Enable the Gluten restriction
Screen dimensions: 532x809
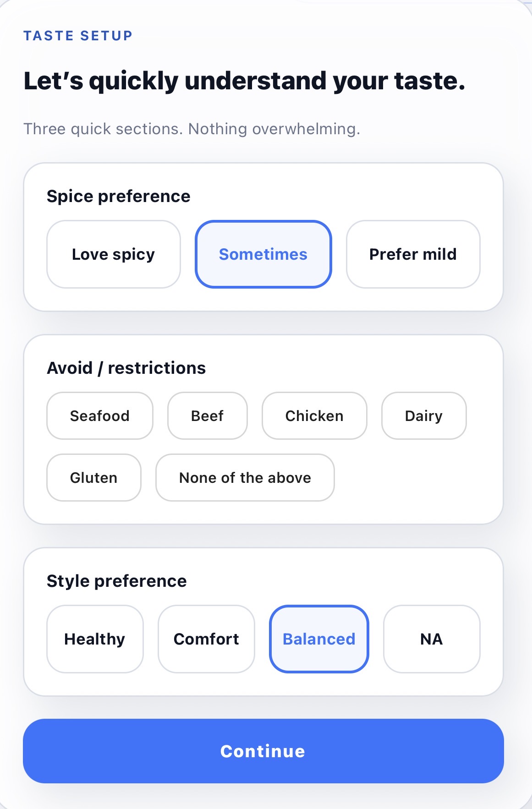pyautogui.click(x=93, y=478)
